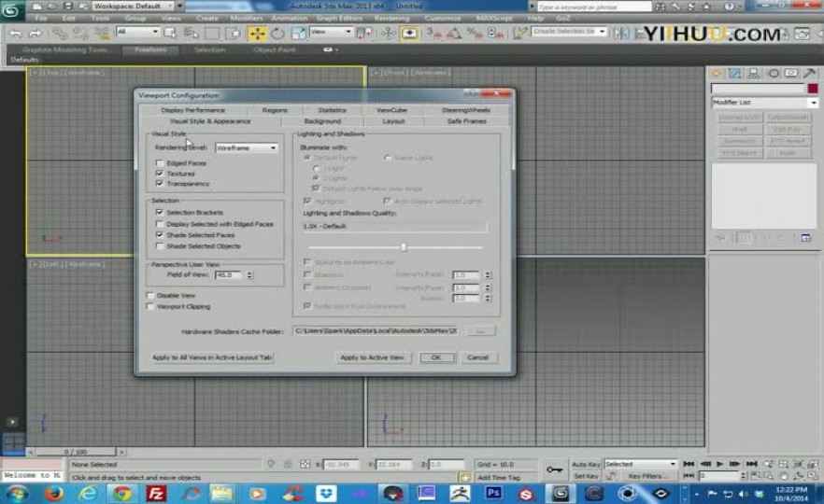Click the shader cache folder browse button
The height and width of the screenshot is (504, 824).
coord(480,331)
